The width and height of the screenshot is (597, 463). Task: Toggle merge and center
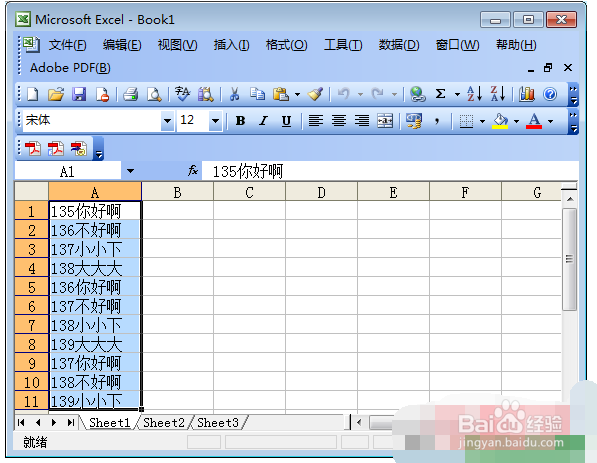coord(385,121)
